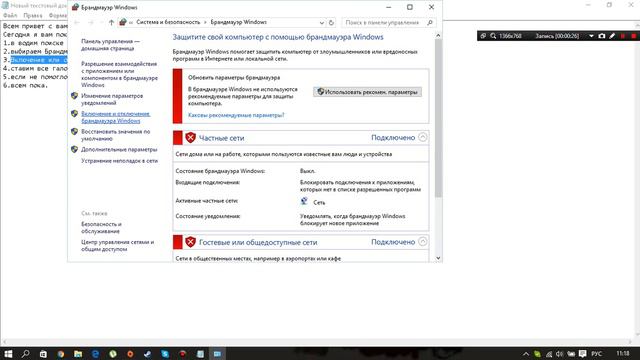
Task: Click Брандмауэр Windows breadcrumb in address bar
Action: click(x=238, y=22)
